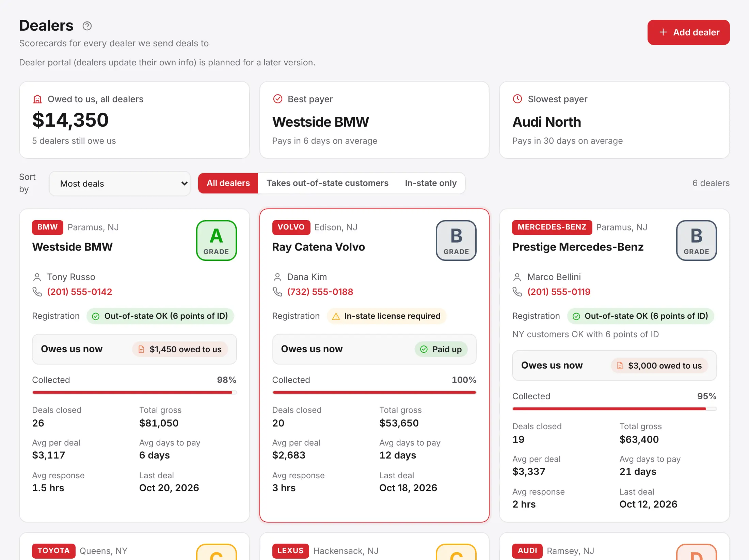Screen dimensions: 749x560
Task: Call Tony Russo at (201) 555-0142
Action: tap(80, 292)
